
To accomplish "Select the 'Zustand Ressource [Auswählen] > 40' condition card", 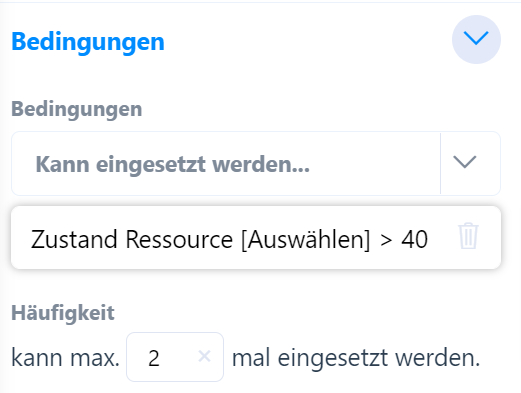I will [256, 237].
